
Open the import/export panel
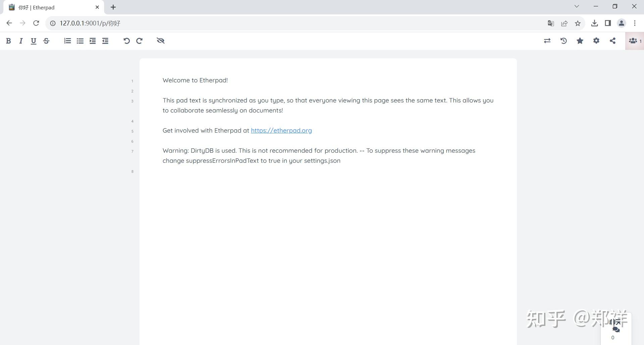click(x=547, y=41)
